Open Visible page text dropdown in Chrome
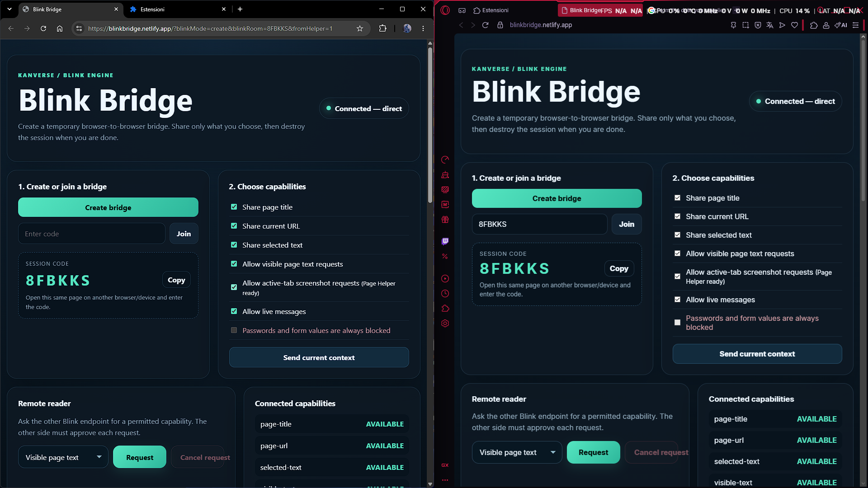Viewport: 868px width, 488px height. [x=63, y=457]
